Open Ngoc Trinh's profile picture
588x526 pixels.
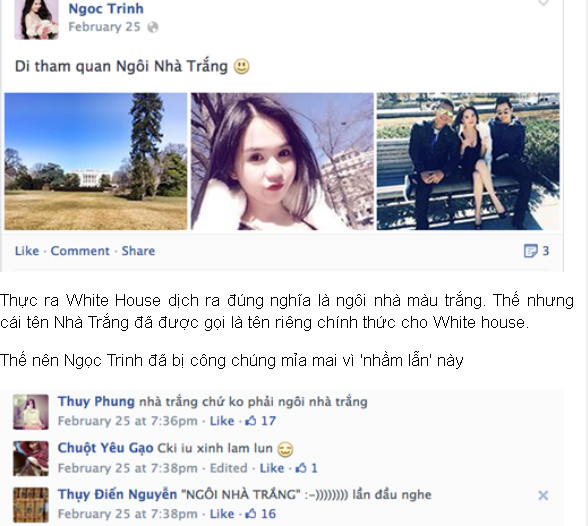click(x=36, y=19)
